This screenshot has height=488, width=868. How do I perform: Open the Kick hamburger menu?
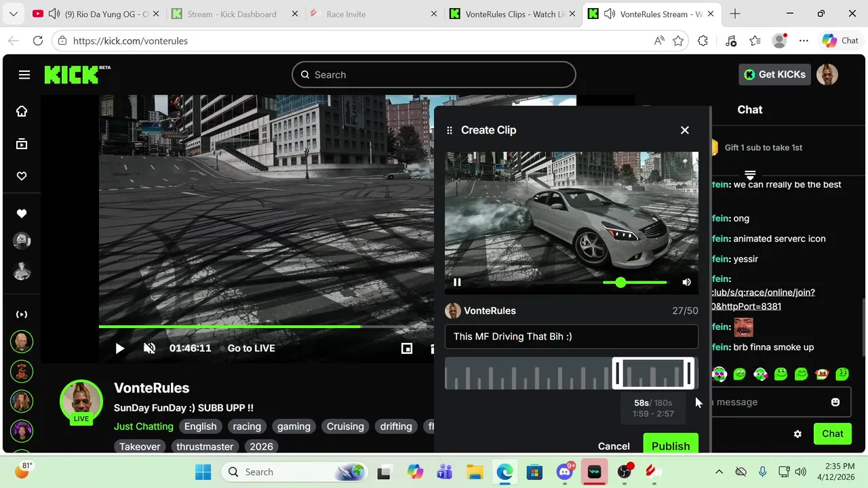24,75
